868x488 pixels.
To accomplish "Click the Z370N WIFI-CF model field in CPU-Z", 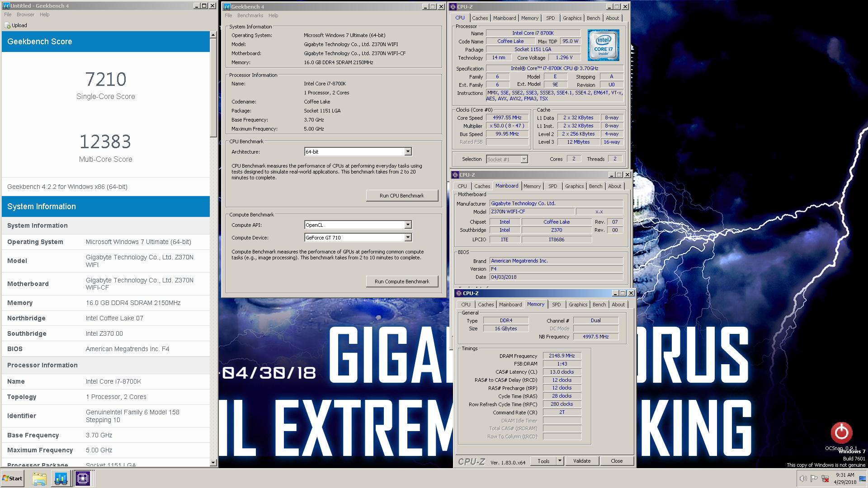I will [532, 211].
